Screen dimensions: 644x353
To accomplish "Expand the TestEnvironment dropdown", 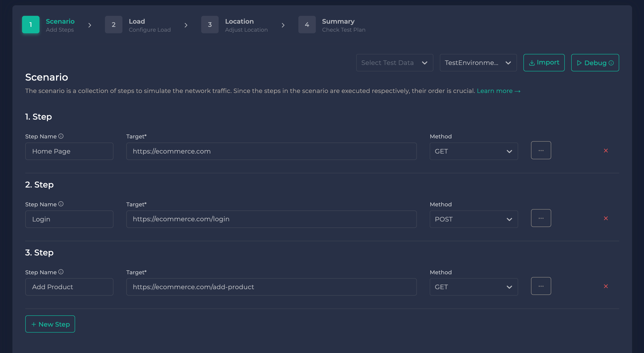I will pos(478,63).
